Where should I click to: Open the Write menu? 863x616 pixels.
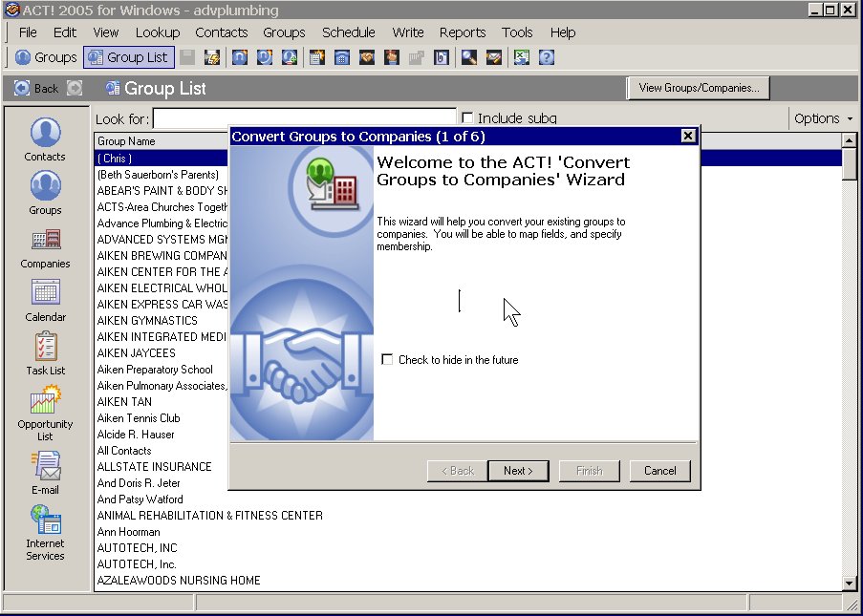point(408,32)
